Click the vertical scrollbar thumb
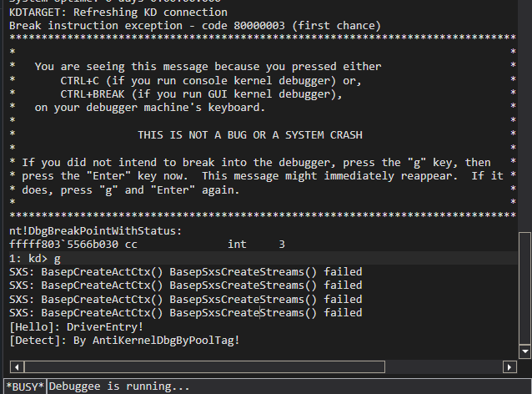 tap(524, 288)
